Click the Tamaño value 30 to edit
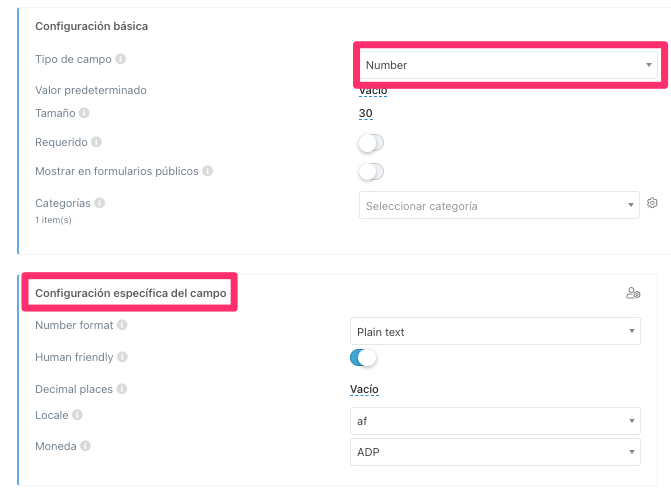The image size is (671, 501). (365, 114)
